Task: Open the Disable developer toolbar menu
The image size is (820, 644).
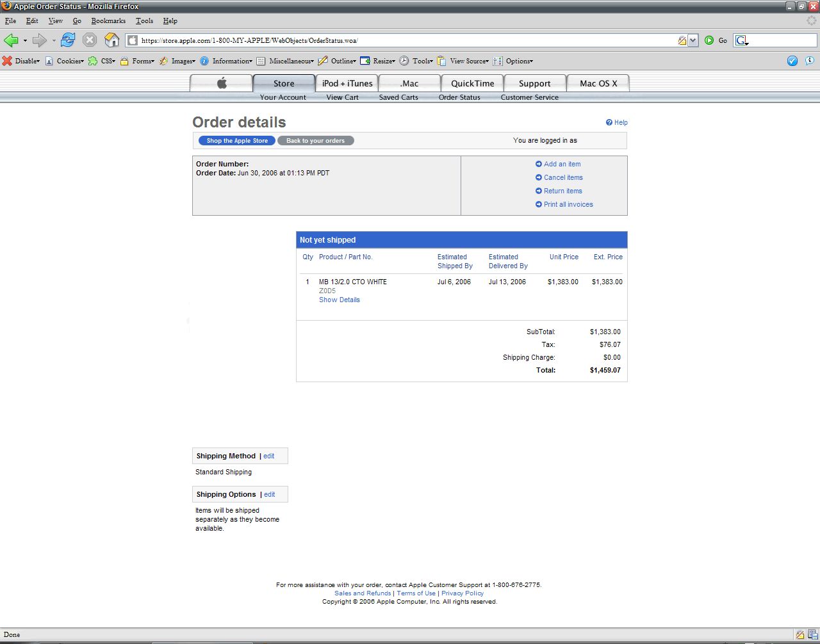Action: pyautogui.click(x=21, y=61)
